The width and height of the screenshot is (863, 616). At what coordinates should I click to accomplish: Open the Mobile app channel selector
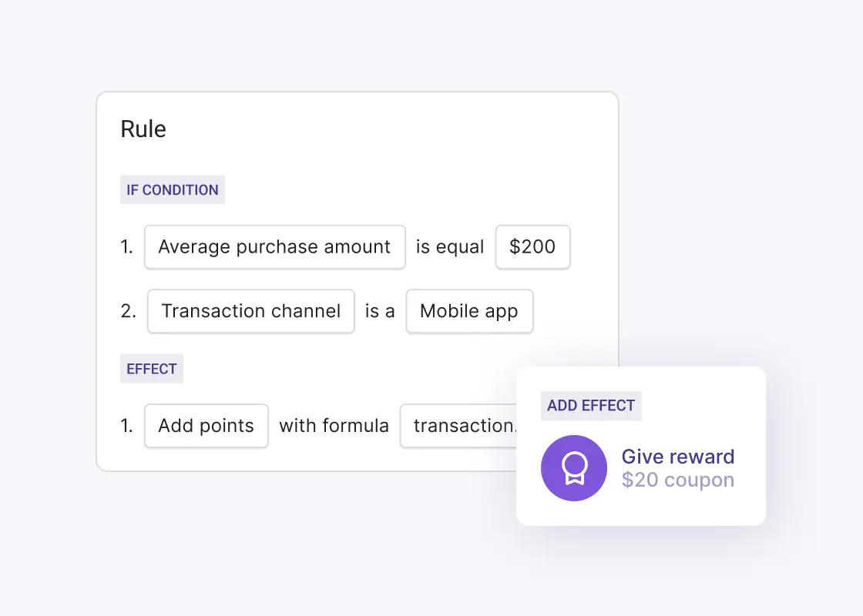tap(469, 311)
